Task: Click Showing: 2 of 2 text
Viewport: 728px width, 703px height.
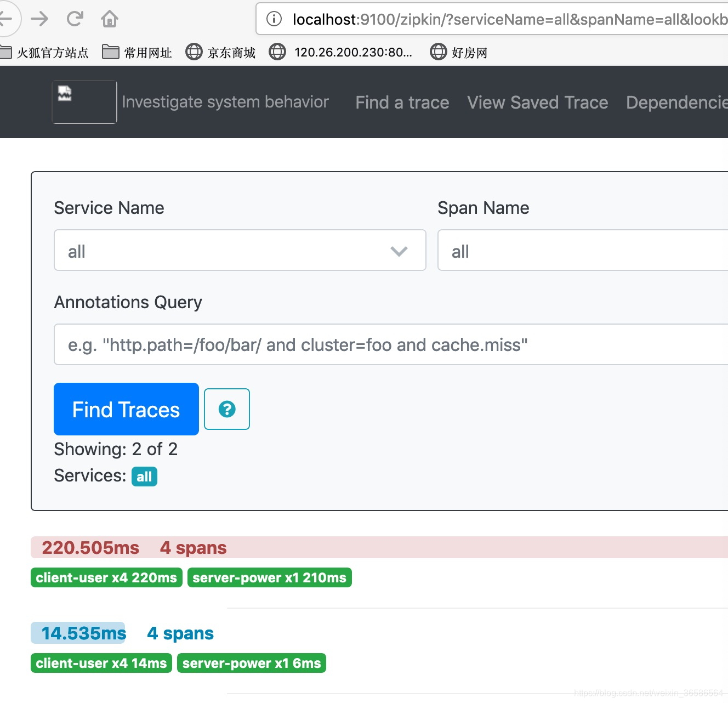Action: coord(116,449)
